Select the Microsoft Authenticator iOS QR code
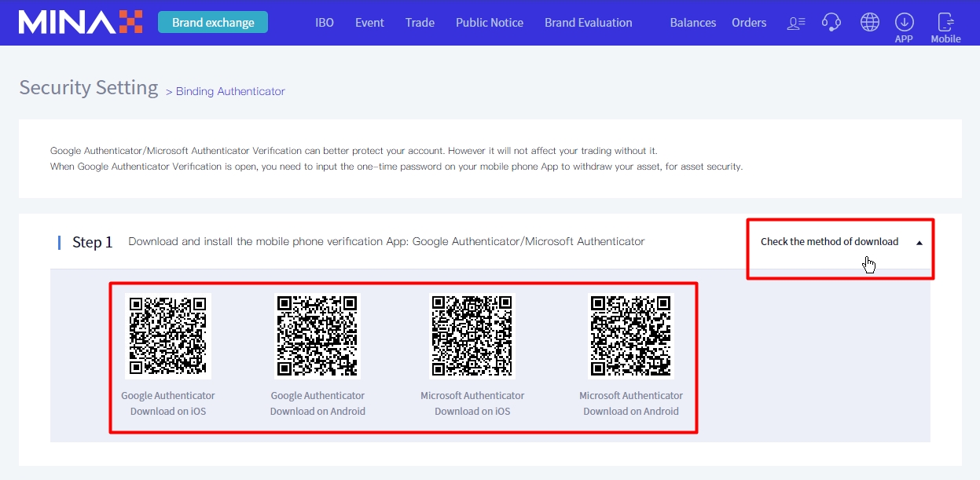 pos(472,335)
